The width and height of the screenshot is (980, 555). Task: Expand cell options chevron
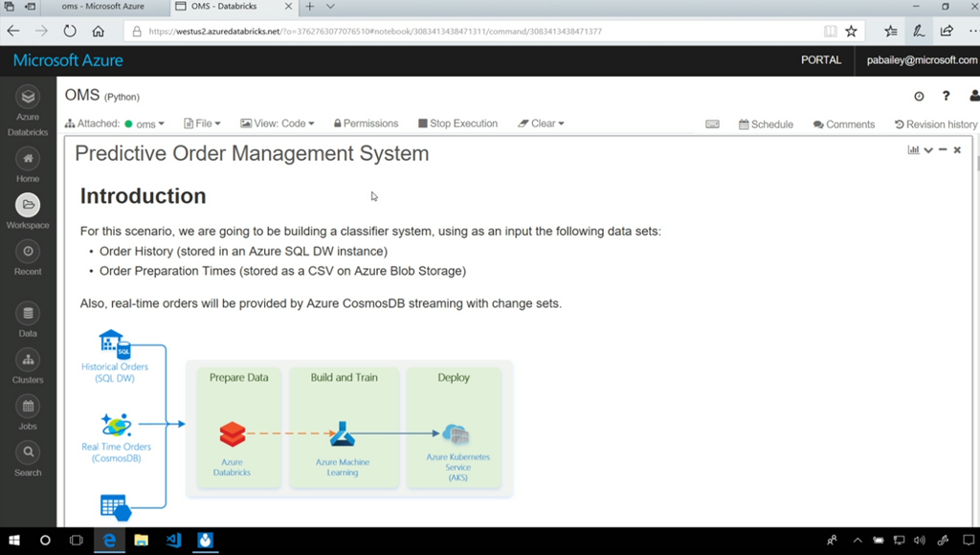[928, 150]
